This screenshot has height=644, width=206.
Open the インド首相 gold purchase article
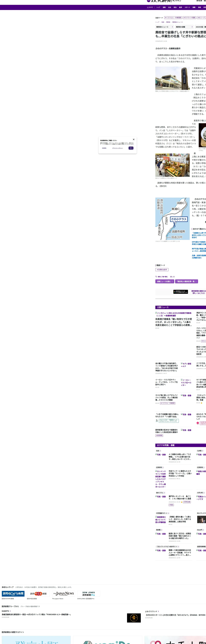tap(166, 367)
